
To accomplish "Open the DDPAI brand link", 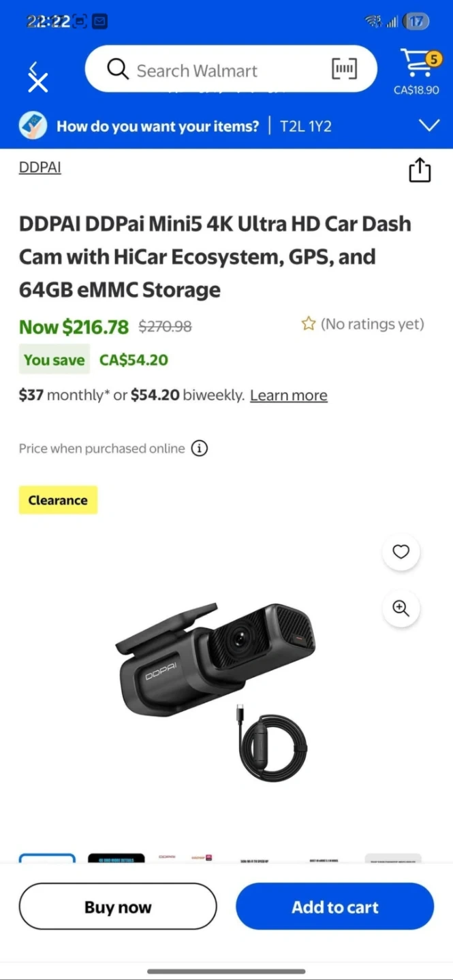I will click(40, 167).
